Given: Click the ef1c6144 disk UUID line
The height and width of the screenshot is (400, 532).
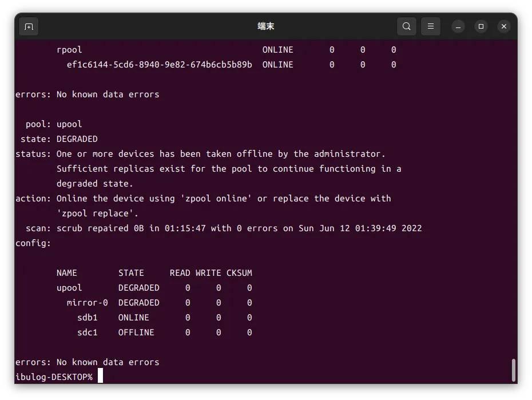Looking at the screenshot, I should click(x=159, y=65).
